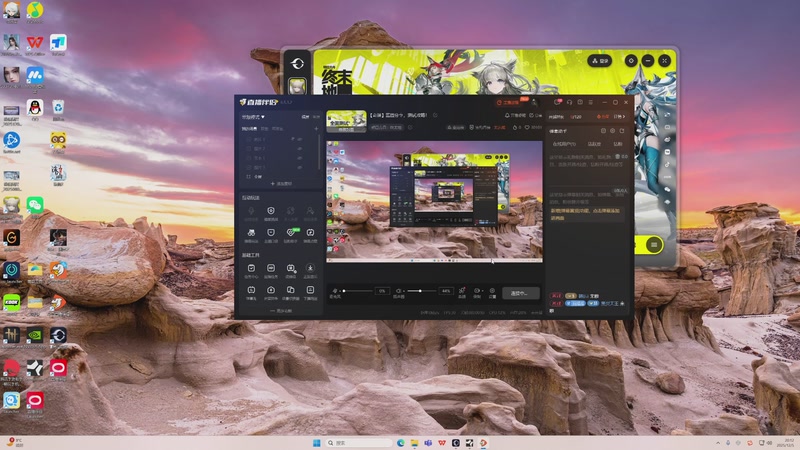Toggle visibility eye of the fourth source row
This screenshot has width=800, height=450.
click(x=299, y=167)
